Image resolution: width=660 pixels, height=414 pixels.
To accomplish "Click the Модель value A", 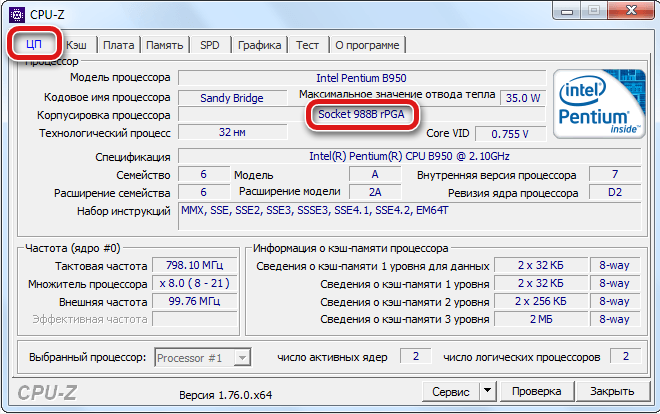I will tap(375, 174).
